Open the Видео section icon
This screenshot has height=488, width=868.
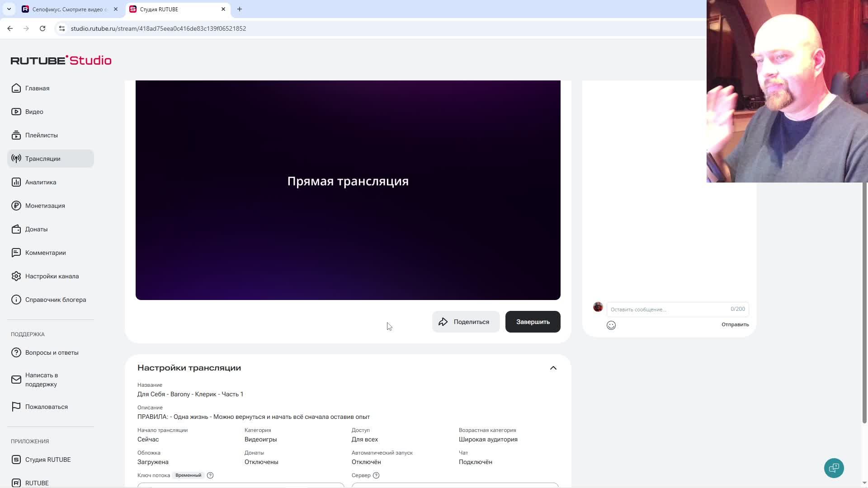click(x=16, y=112)
